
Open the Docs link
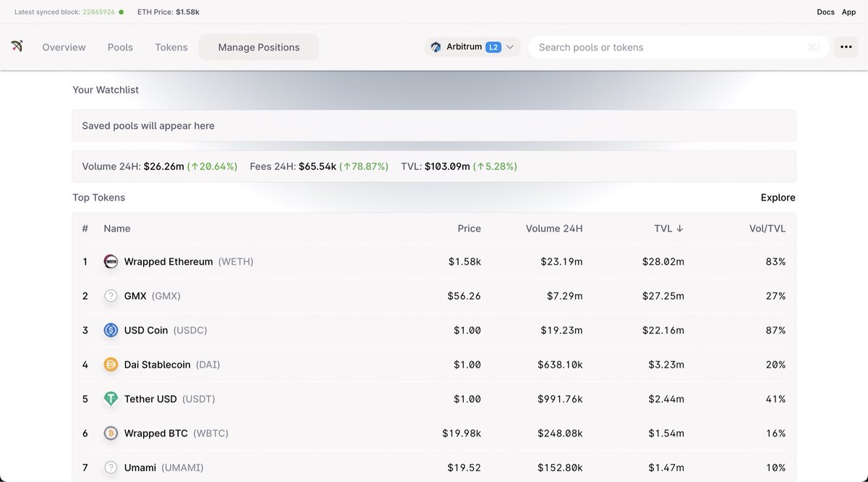[825, 12]
